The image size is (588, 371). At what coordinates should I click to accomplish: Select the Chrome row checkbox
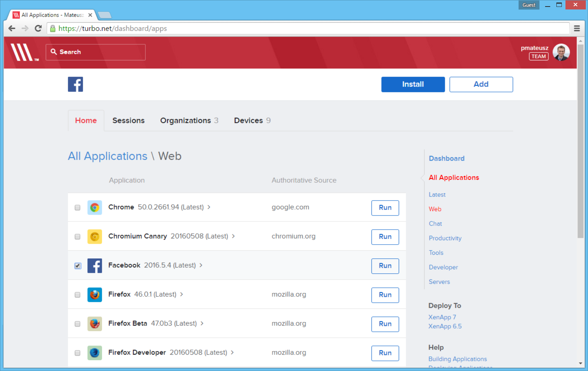(77, 207)
